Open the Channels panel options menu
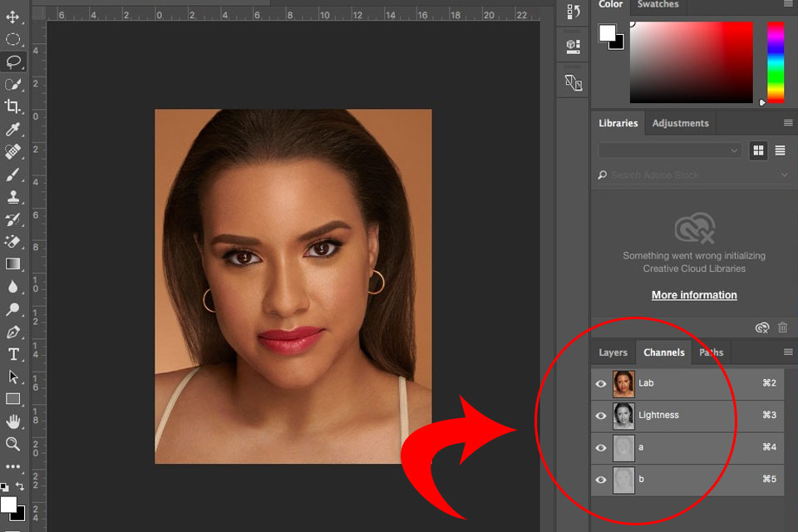Screen dimensions: 798x532 pyautogui.click(x=788, y=352)
